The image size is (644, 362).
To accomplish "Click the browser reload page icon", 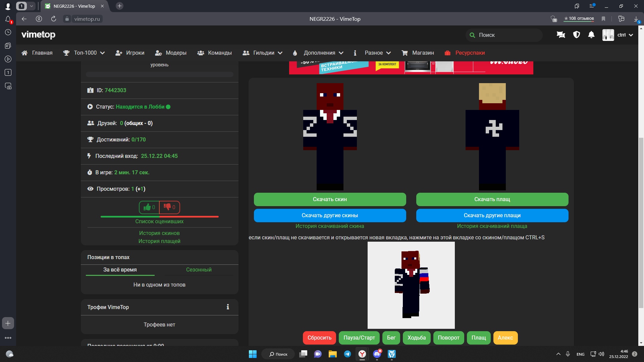I will (x=54, y=19).
